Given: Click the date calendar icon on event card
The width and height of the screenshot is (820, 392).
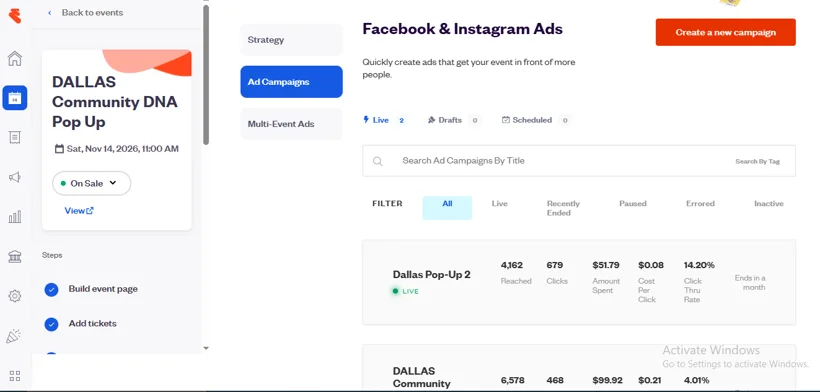Looking at the screenshot, I should [x=60, y=149].
